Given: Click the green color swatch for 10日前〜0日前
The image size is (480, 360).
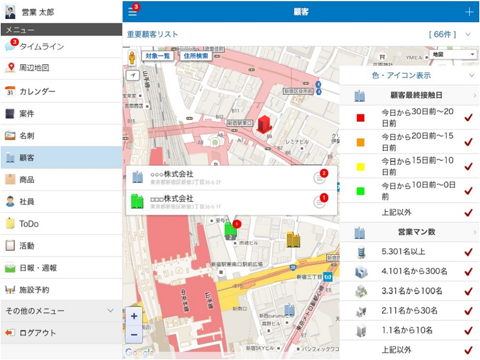Looking at the screenshot, I should (x=360, y=191).
